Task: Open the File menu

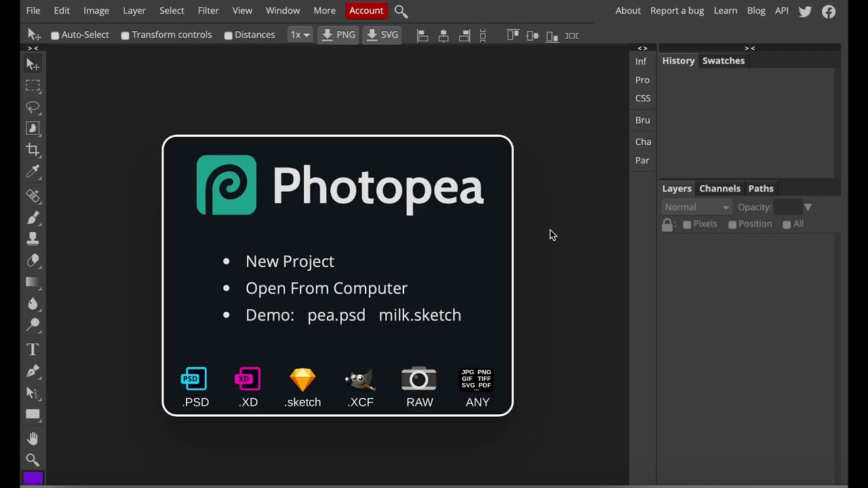Action: 33,11
